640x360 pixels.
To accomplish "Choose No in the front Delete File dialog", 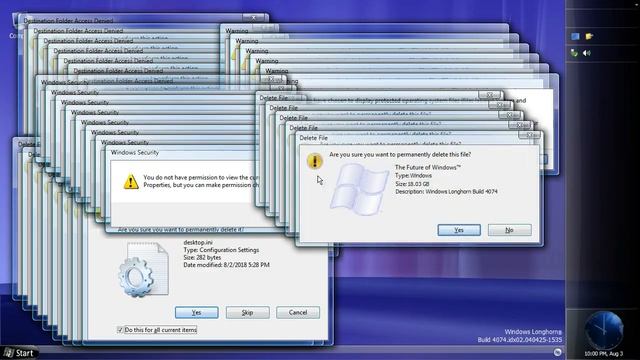I will [509, 230].
